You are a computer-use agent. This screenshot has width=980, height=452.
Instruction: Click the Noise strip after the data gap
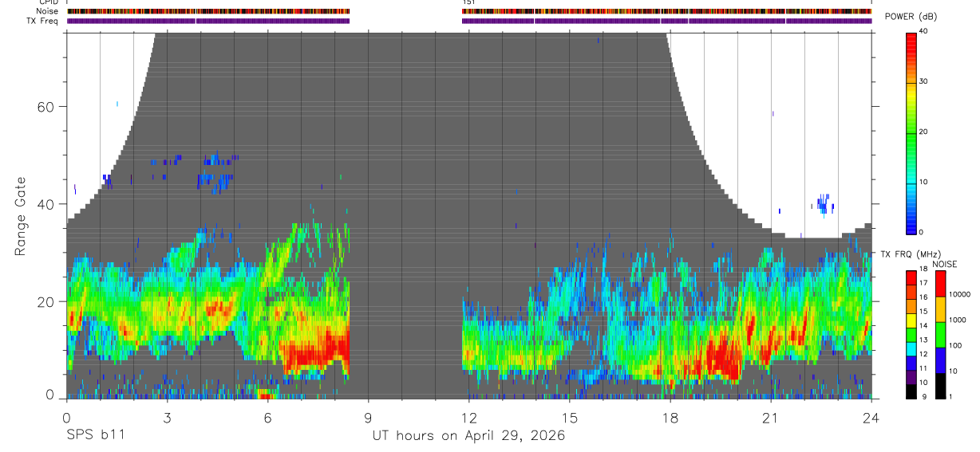667,11
